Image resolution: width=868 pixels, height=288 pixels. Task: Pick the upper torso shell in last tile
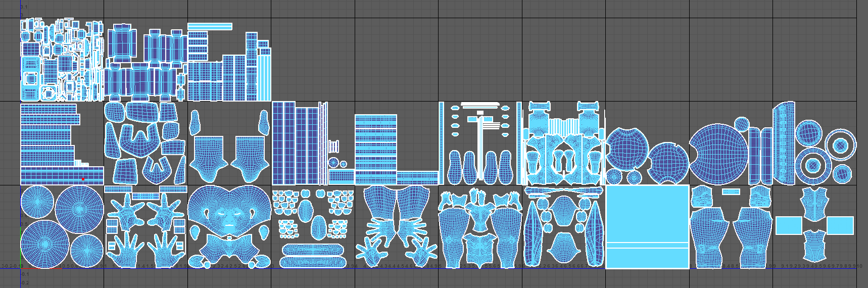pos(814,203)
